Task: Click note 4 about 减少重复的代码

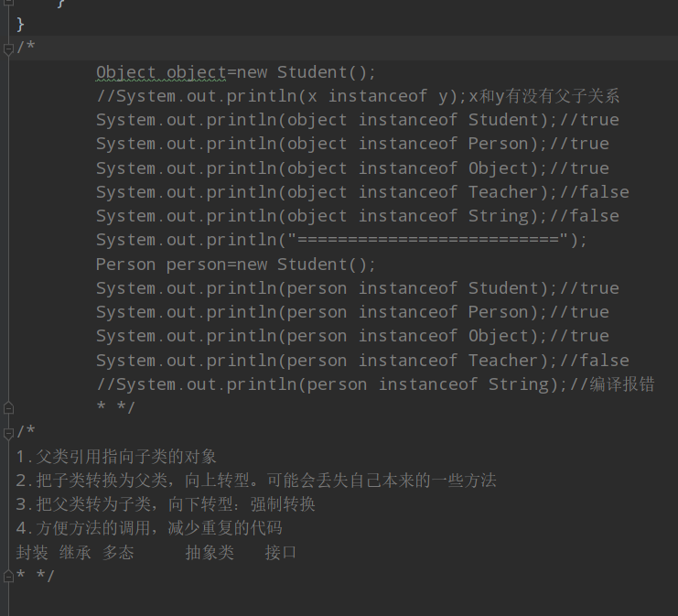Action: pyautogui.click(x=149, y=528)
